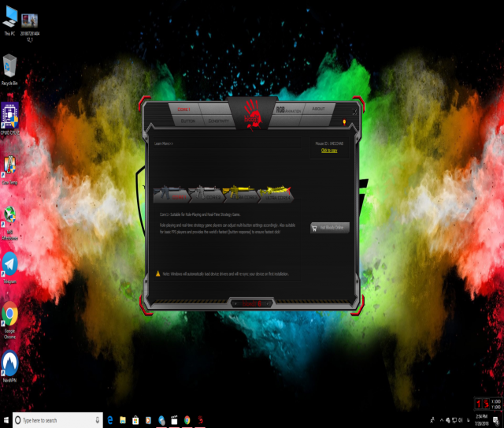Open the Core 1 tab

185,109
